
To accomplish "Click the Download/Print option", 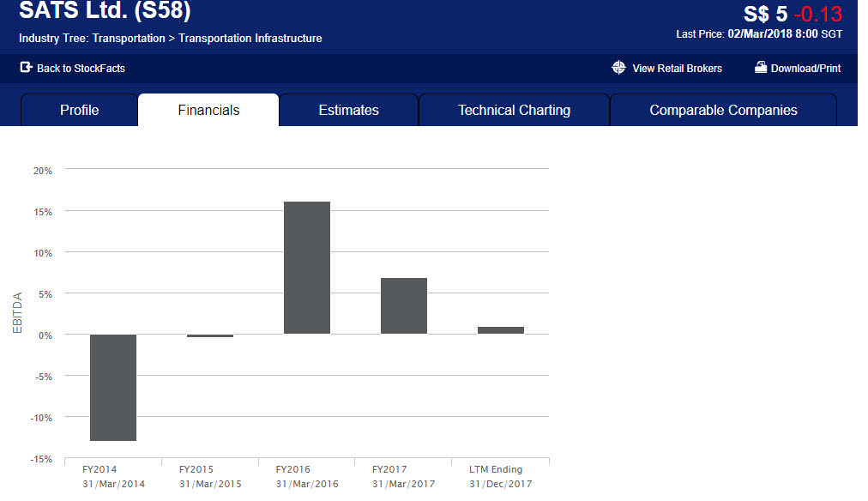I will coord(805,67).
